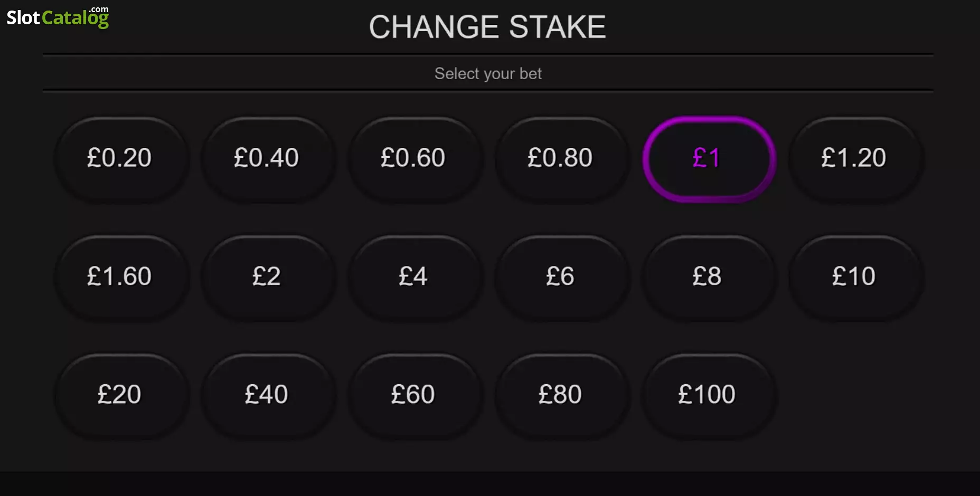Choose the £1.60 stake
The height and width of the screenshot is (496, 980).
coord(120,277)
